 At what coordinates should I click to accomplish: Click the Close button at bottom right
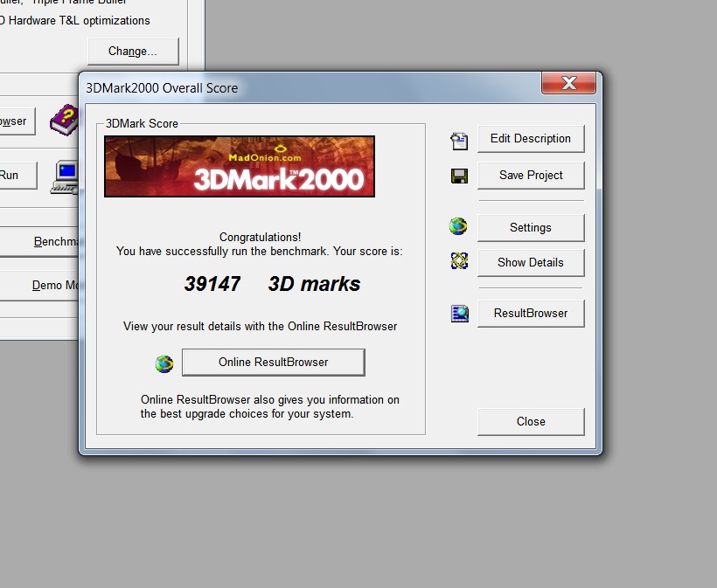(x=531, y=422)
